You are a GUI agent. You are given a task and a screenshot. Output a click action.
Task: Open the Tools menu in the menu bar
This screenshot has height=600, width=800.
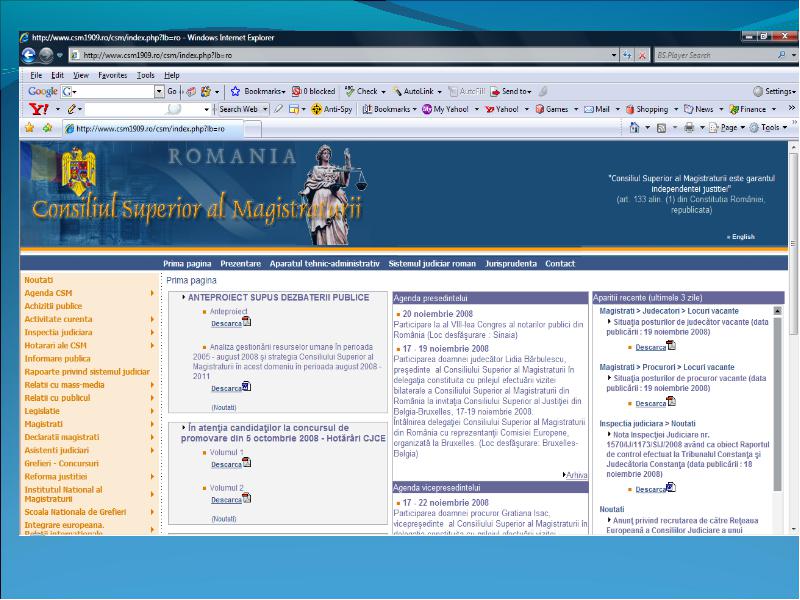pyautogui.click(x=145, y=75)
